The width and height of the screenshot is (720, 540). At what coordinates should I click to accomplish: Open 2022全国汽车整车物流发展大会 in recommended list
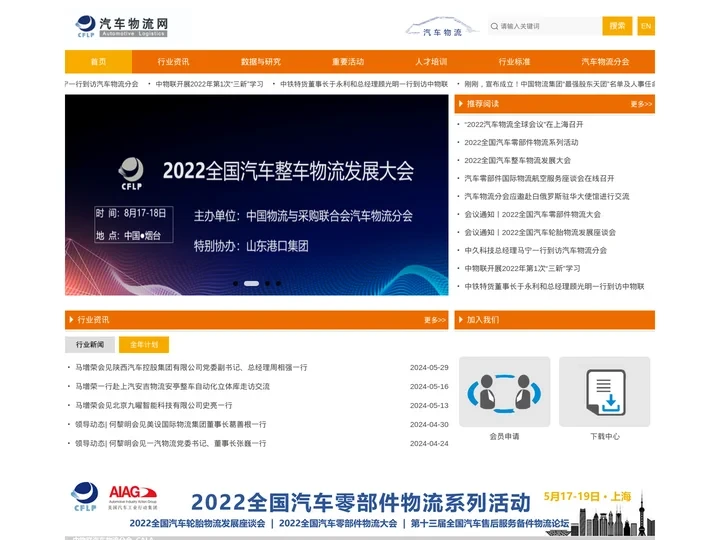pyautogui.click(x=518, y=160)
